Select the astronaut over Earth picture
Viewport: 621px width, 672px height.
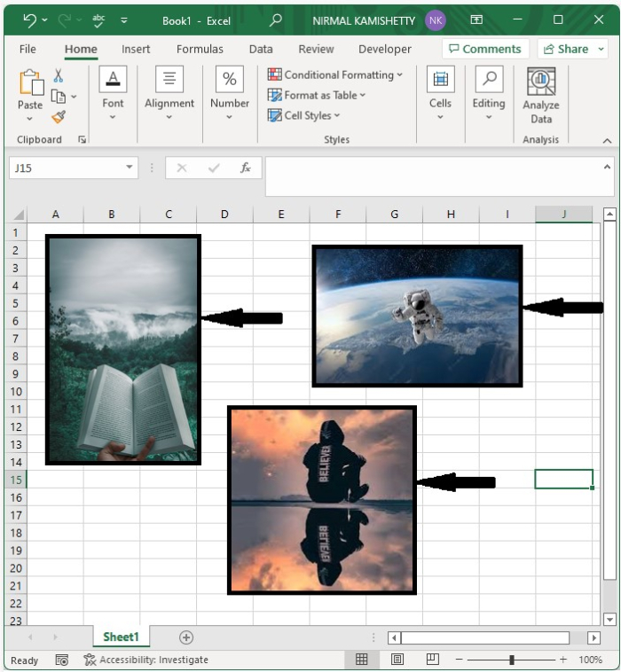pos(417,316)
